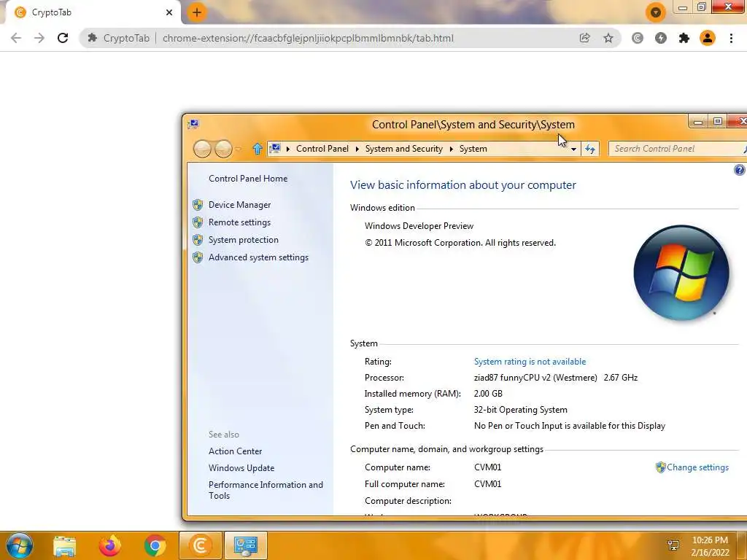The height and width of the screenshot is (560, 747).
Task: Click the orange dropdown circle near window controls
Action: pos(656,12)
